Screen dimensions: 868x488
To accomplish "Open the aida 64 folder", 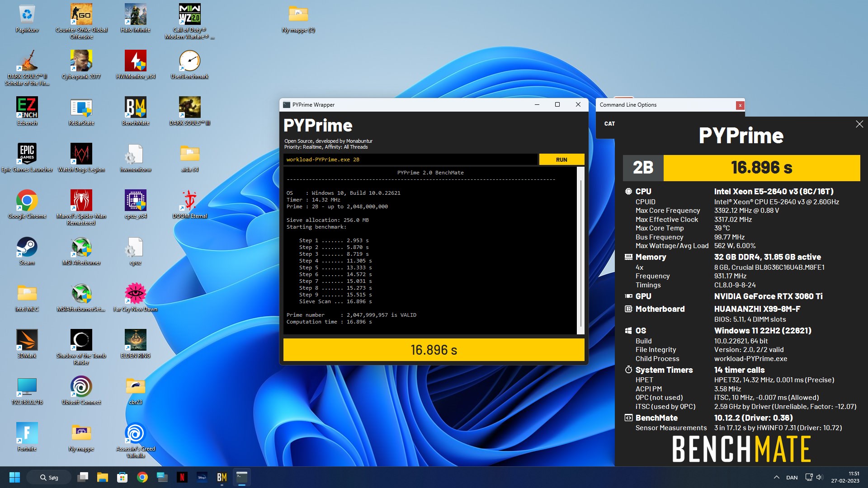I will 190,158.
